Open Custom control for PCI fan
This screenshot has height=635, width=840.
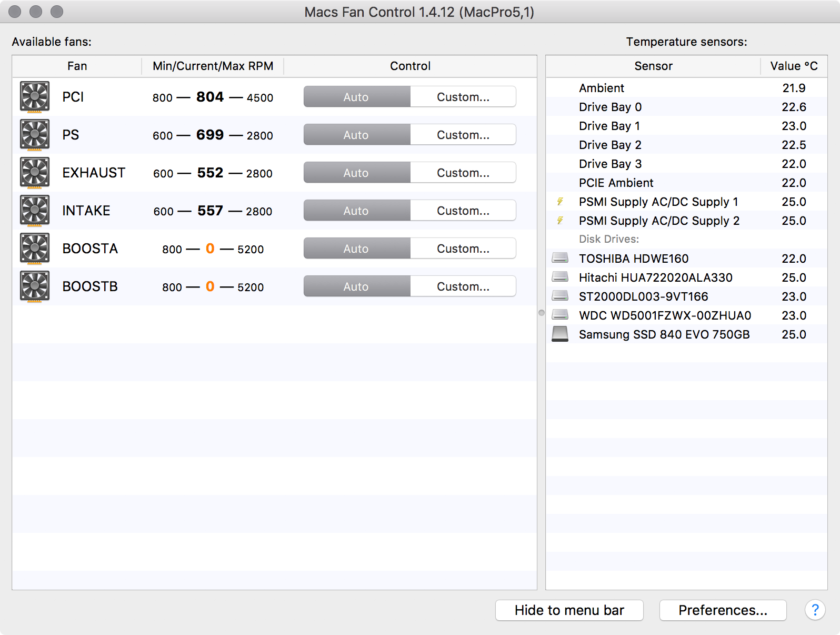463,97
